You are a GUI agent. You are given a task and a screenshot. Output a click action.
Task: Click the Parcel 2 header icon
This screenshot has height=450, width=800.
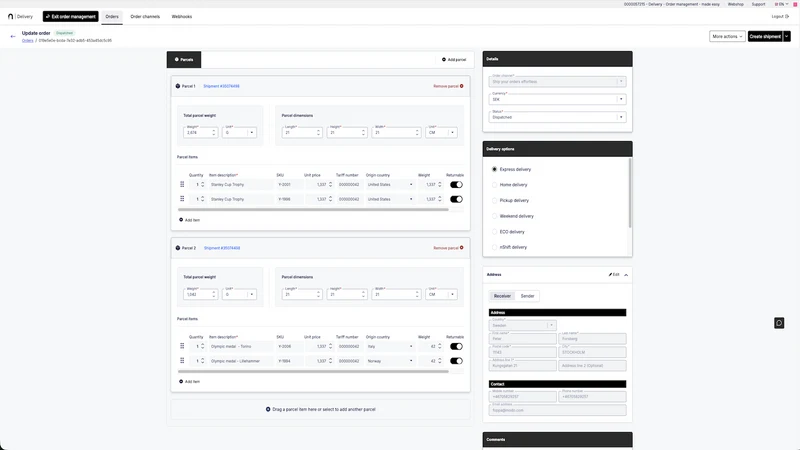point(178,248)
